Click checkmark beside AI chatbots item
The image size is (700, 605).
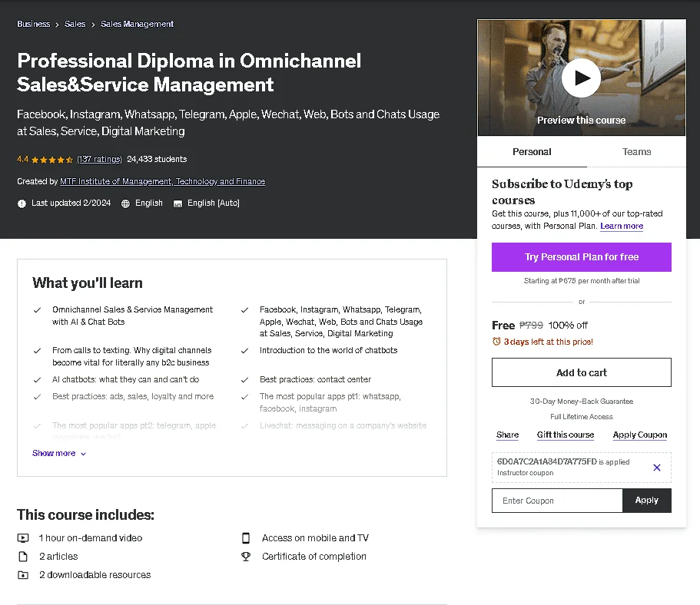pyautogui.click(x=37, y=380)
